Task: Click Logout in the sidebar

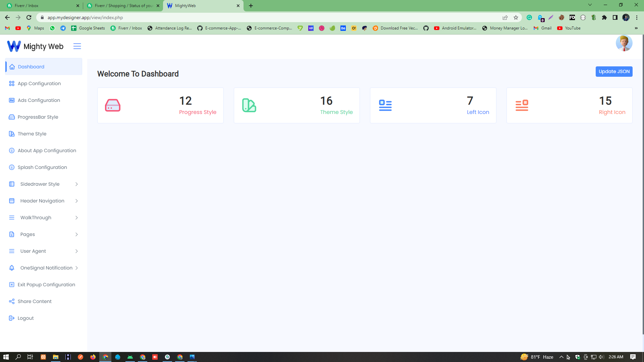Action: (x=25, y=318)
